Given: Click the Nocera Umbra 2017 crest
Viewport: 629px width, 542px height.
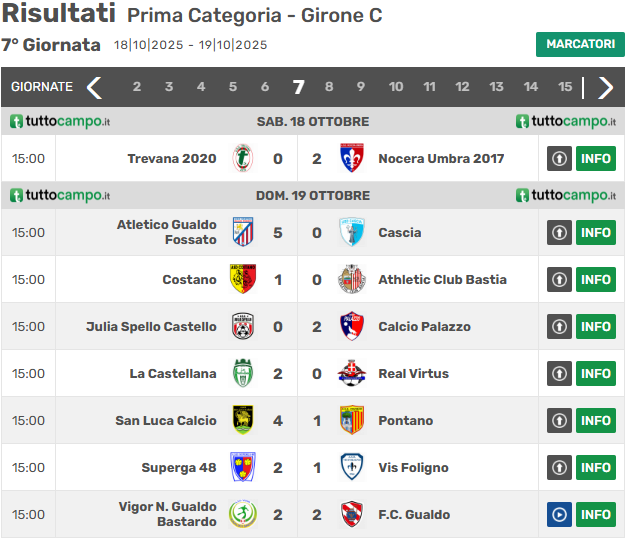Looking at the screenshot, I should click(351, 158).
